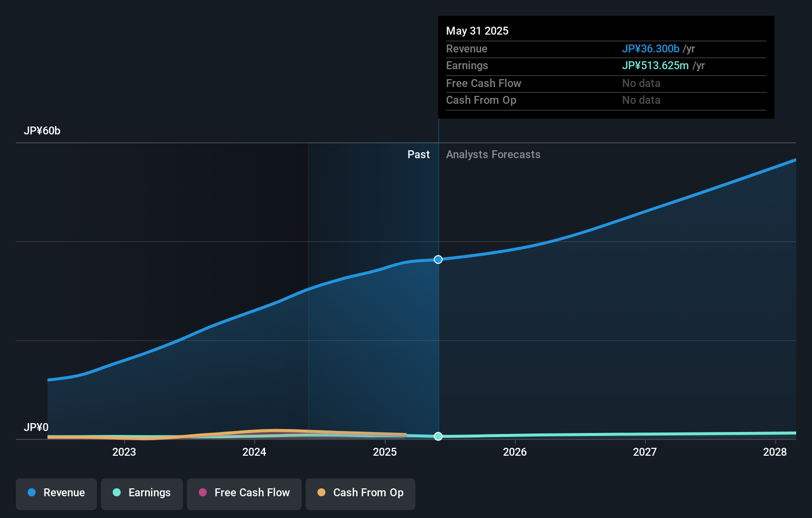Select the Revenue data point marker
Screen dimensions: 812x518
(438, 259)
